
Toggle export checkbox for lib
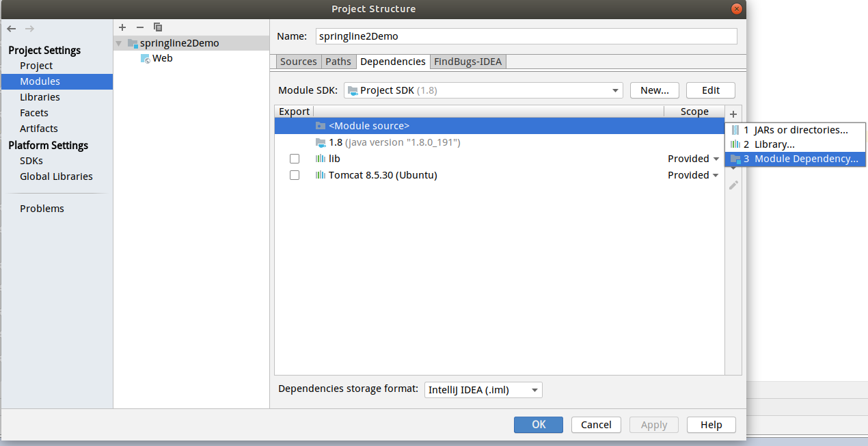point(295,159)
